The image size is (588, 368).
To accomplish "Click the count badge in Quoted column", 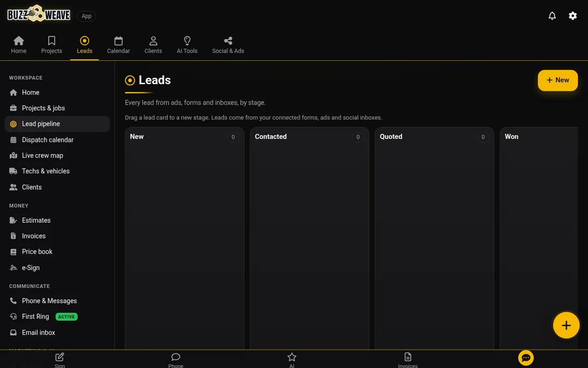I will (x=483, y=137).
